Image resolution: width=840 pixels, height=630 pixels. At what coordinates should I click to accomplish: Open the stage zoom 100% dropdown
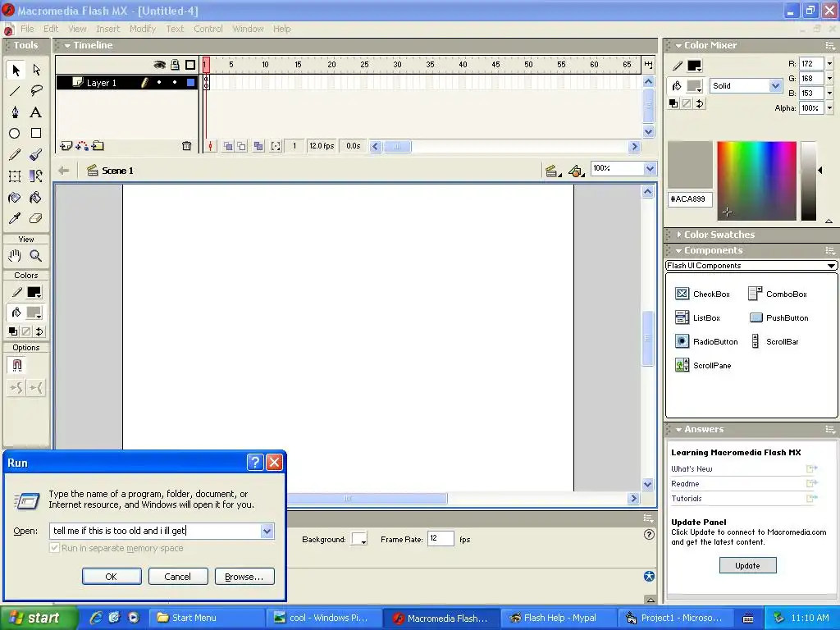[x=650, y=168]
